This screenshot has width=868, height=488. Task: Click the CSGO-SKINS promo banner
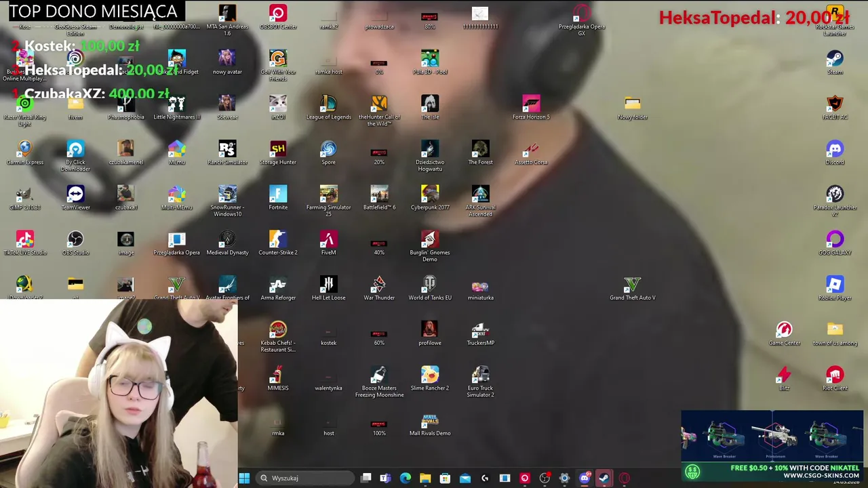(772, 446)
